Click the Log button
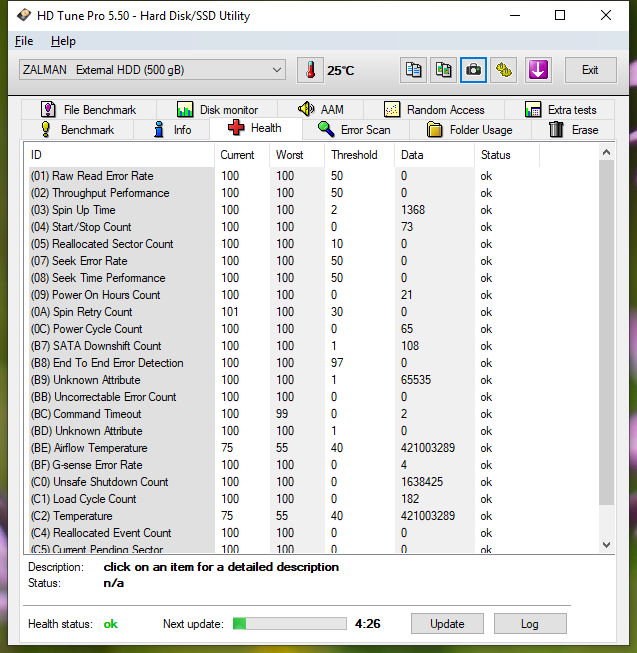 tap(530, 623)
